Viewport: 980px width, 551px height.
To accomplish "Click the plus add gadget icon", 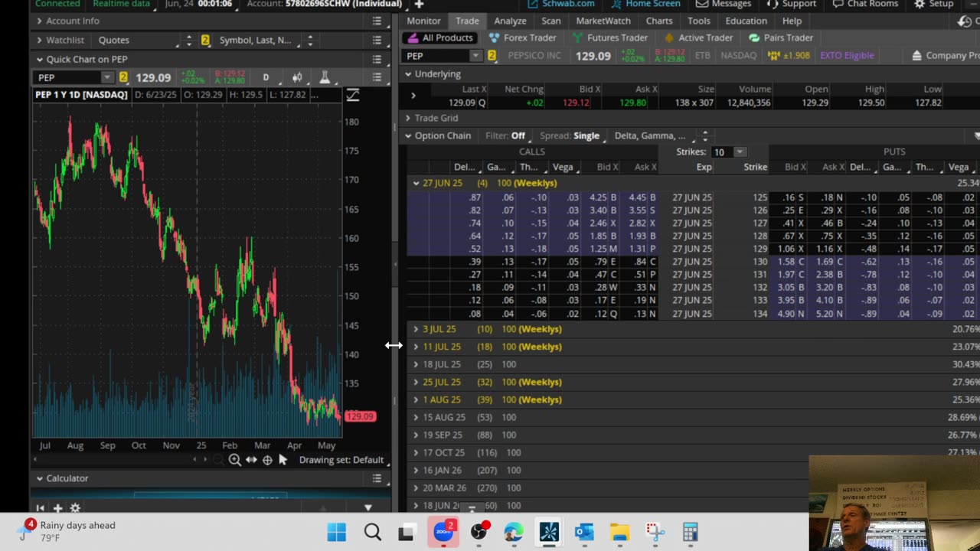I will click(57, 508).
